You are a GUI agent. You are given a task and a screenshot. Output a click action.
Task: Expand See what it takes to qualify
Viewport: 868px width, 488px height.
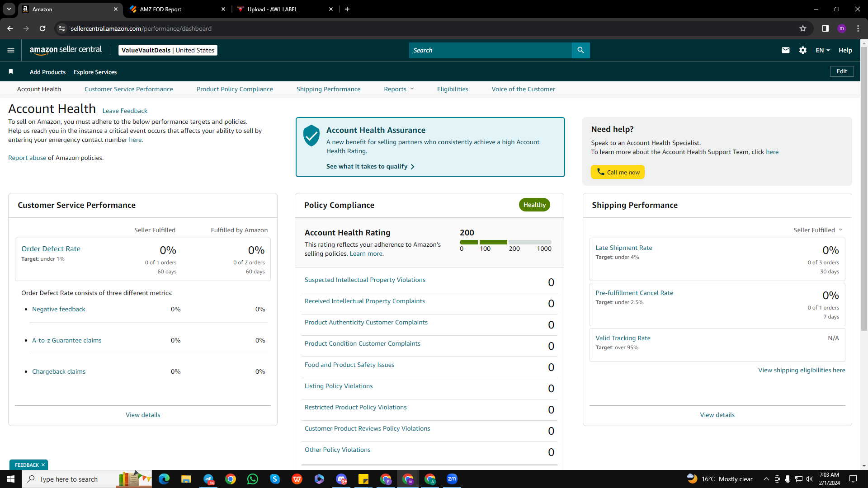click(x=370, y=166)
